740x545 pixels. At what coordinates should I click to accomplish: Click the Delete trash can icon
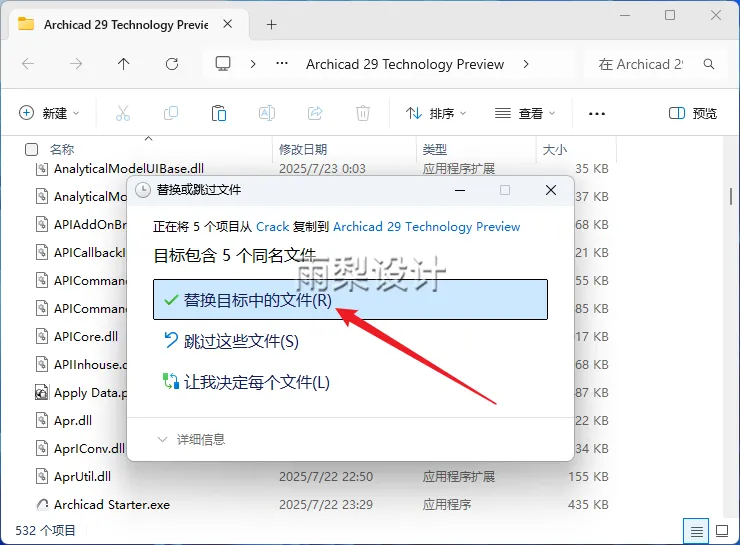click(x=363, y=113)
